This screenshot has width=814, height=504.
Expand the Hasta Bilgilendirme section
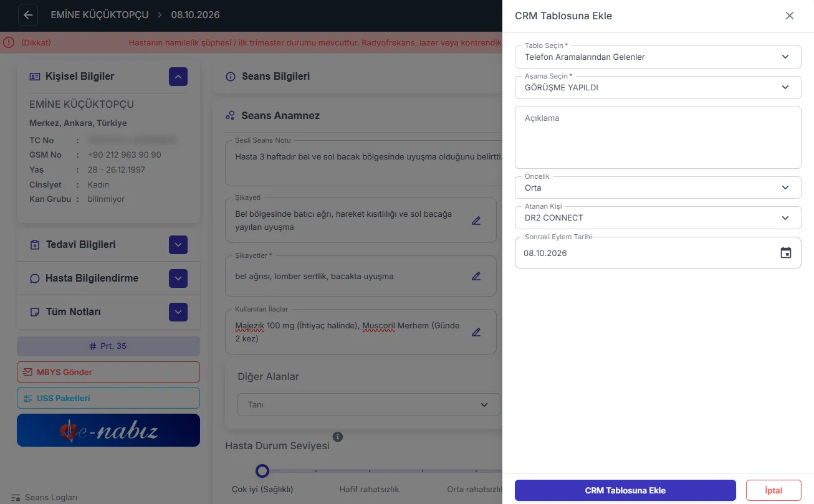coord(178,278)
